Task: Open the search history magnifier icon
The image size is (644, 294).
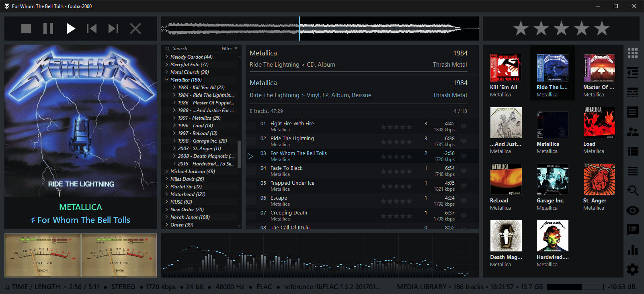Action: point(632,190)
